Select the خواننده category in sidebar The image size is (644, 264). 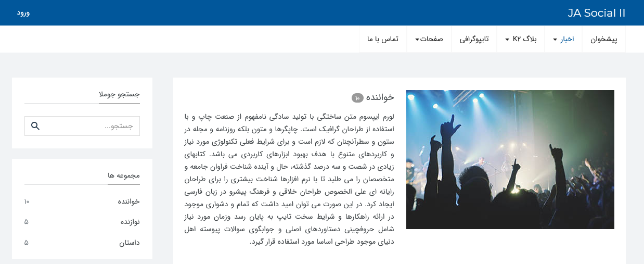[128, 202]
